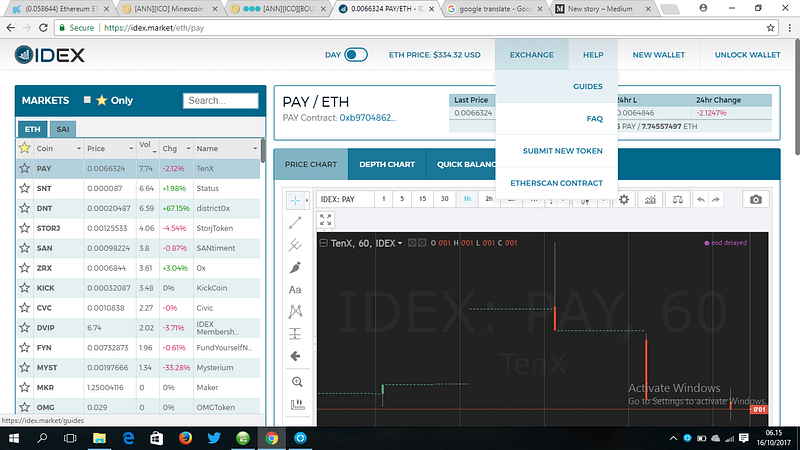Select the ETH markets tab
This screenshot has height=450, width=800.
(x=33, y=129)
